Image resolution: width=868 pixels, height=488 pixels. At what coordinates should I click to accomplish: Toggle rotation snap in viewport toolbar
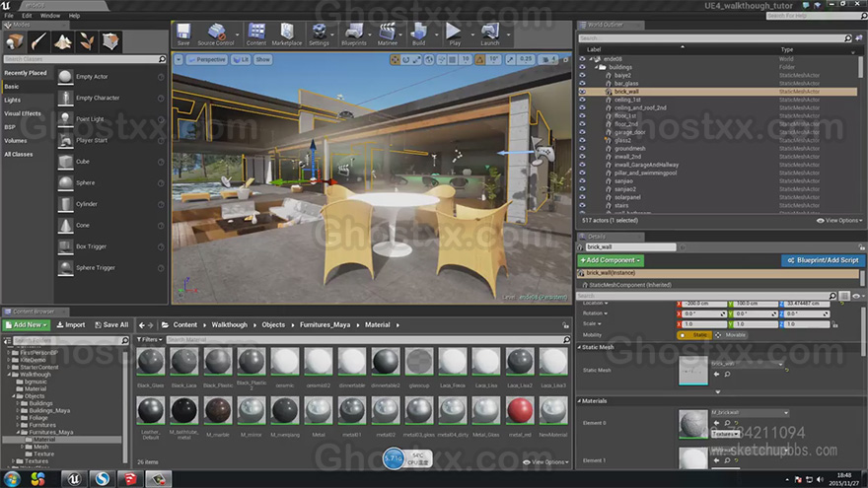tap(480, 60)
